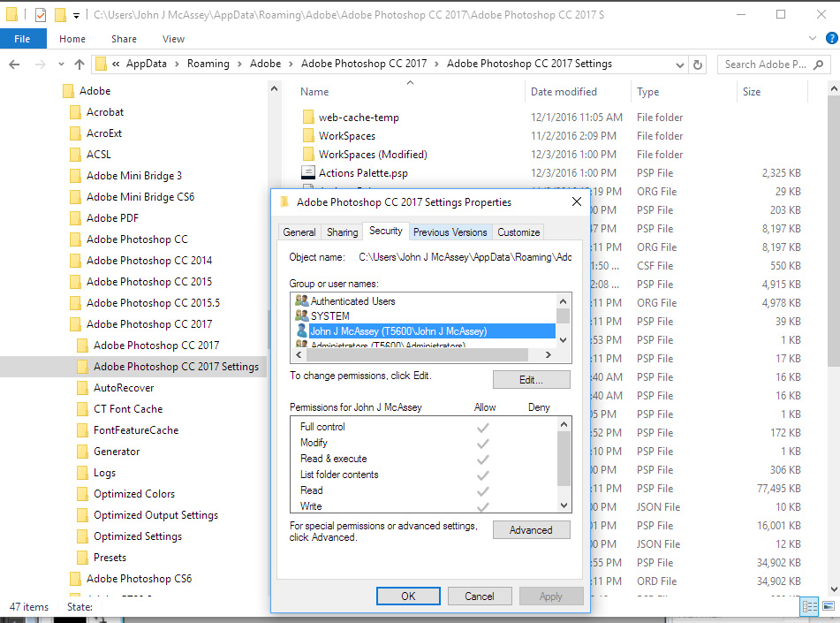Sort by Date modified column
Image resolution: width=840 pixels, height=623 pixels.
[x=564, y=92]
